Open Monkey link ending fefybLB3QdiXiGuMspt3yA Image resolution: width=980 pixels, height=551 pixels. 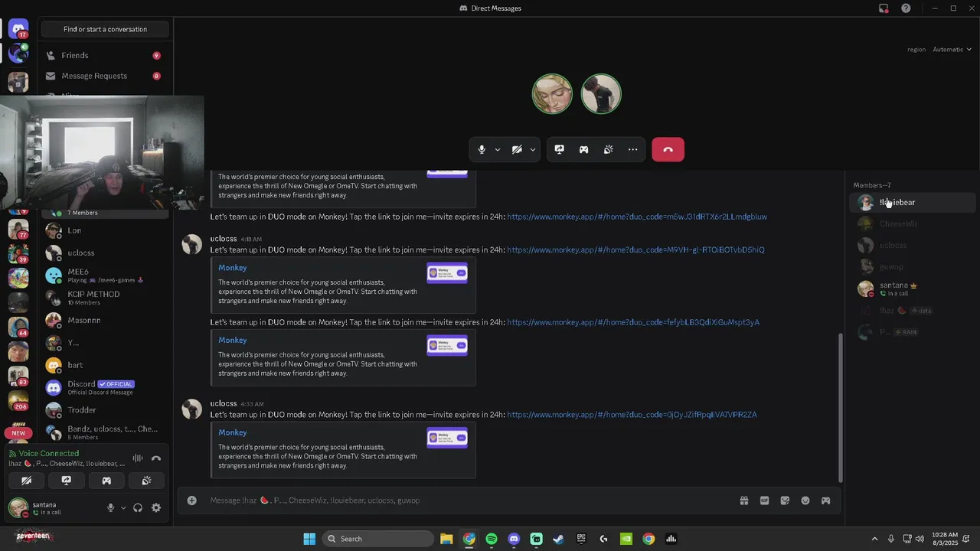(x=633, y=322)
